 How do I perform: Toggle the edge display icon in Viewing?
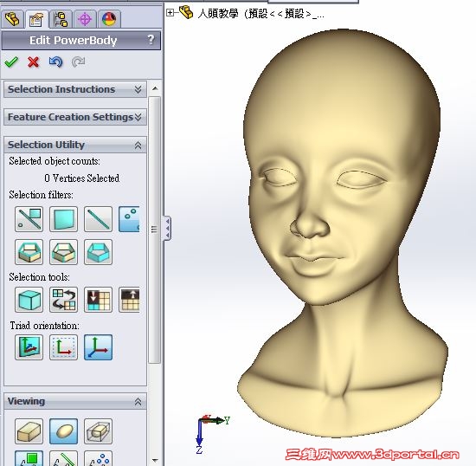point(63,458)
